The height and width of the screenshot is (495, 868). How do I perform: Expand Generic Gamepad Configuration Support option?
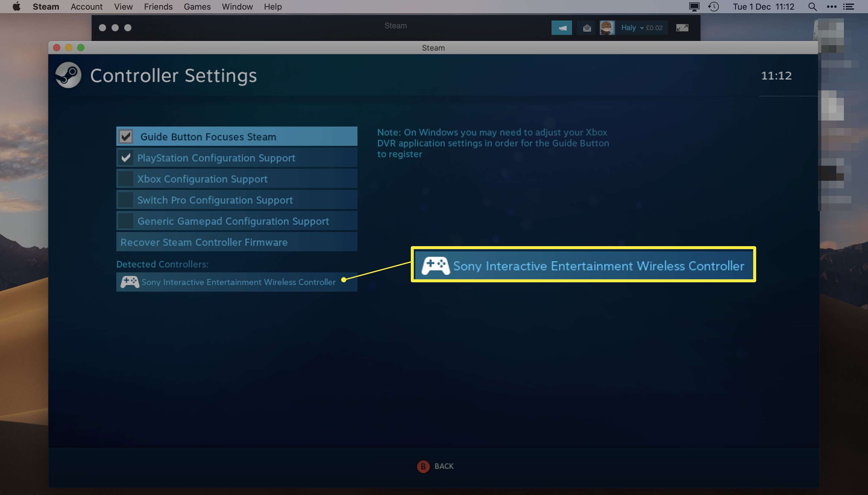[x=236, y=221]
